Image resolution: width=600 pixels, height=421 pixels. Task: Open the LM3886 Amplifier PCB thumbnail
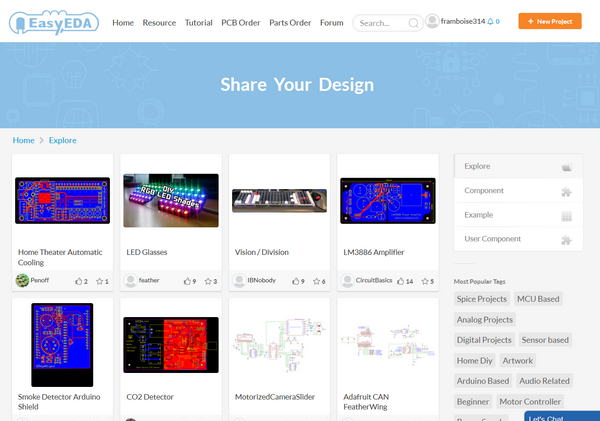tap(388, 201)
